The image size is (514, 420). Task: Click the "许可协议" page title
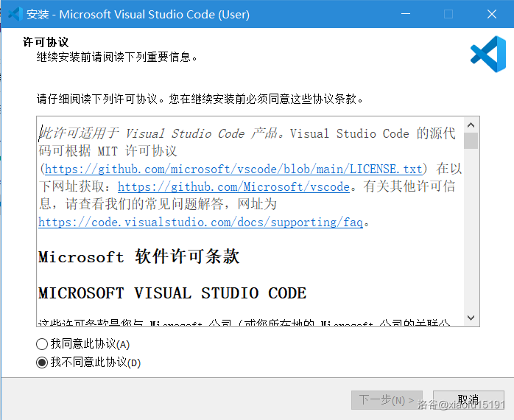[46, 42]
